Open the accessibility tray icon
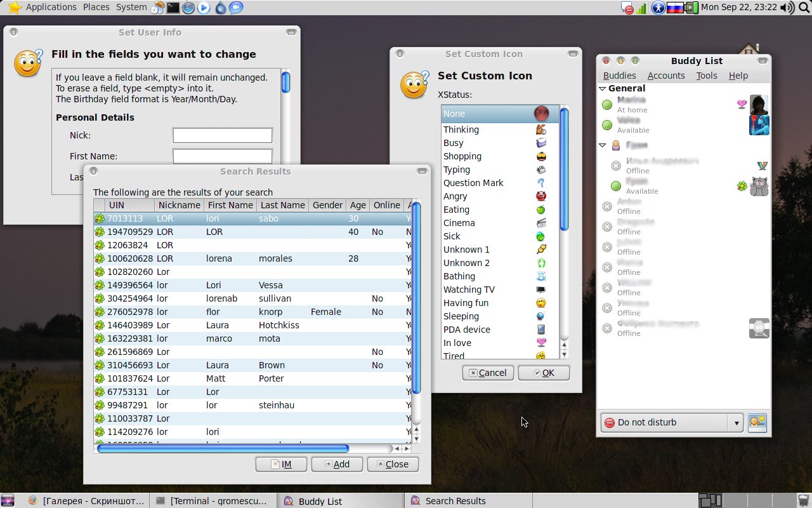Viewport: 812px width, 508px height. tap(658, 8)
